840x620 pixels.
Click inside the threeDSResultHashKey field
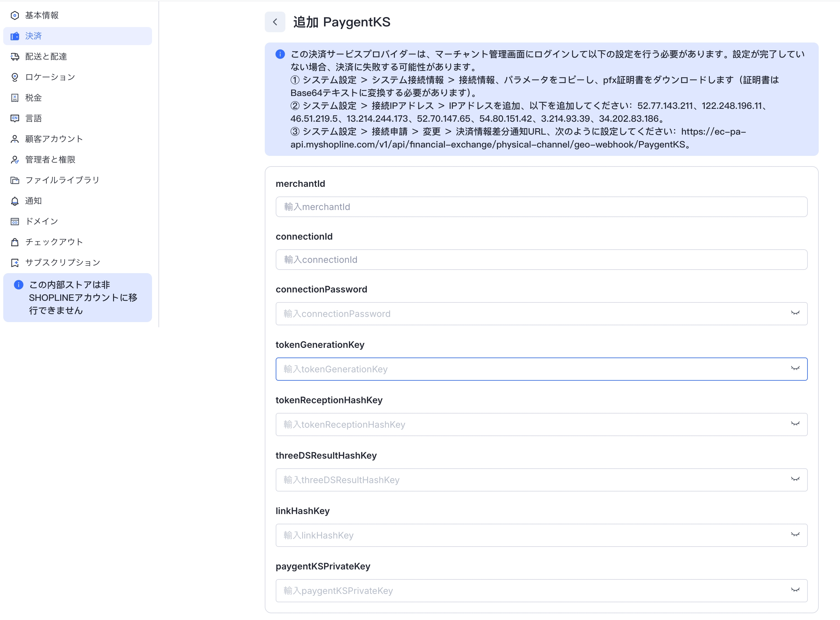541,480
